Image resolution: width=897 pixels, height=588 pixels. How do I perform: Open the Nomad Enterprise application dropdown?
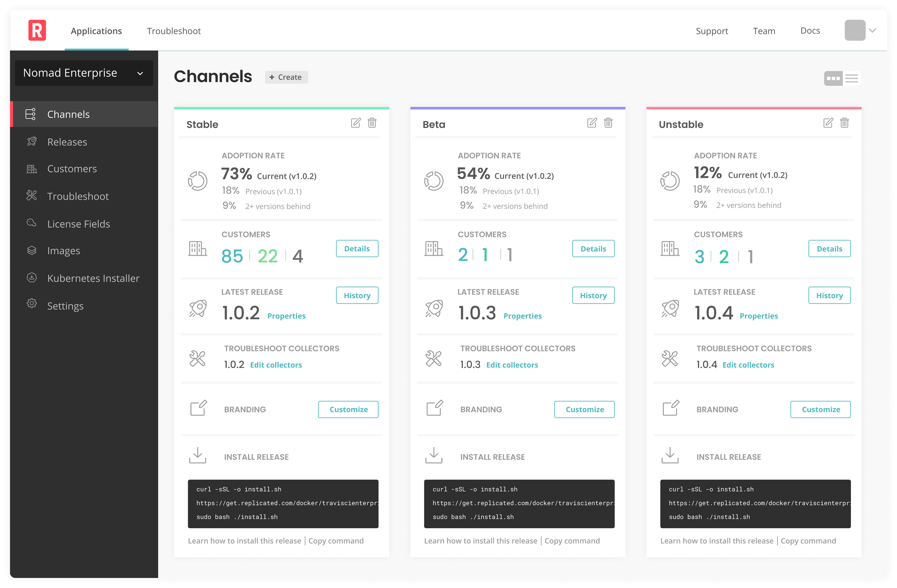[x=84, y=73]
